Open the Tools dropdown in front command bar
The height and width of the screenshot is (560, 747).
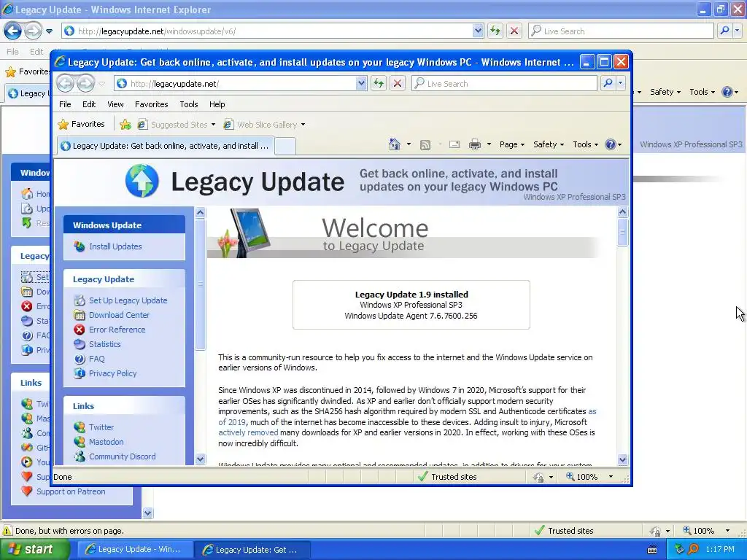585,144
